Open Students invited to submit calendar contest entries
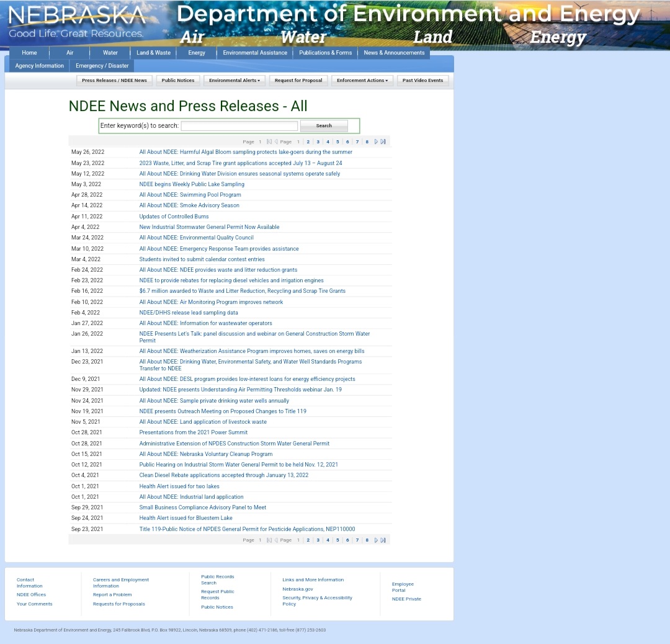670x644 pixels. 202,259
